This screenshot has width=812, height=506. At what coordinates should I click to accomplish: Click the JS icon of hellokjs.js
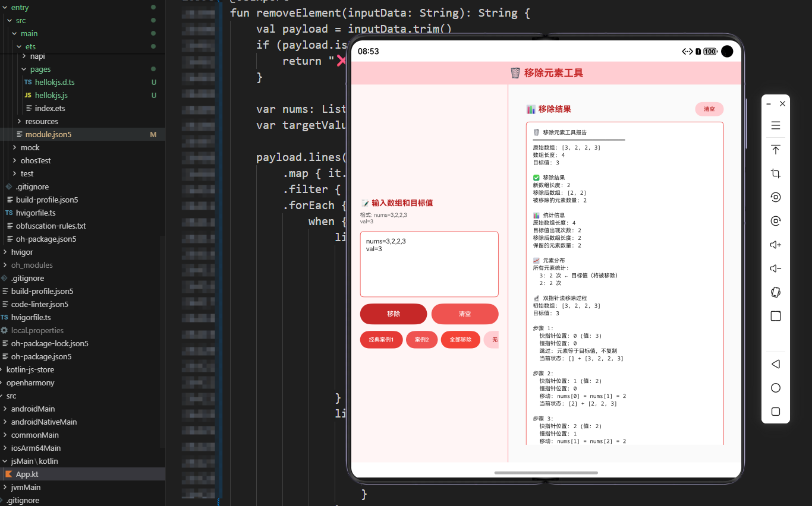tap(28, 95)
